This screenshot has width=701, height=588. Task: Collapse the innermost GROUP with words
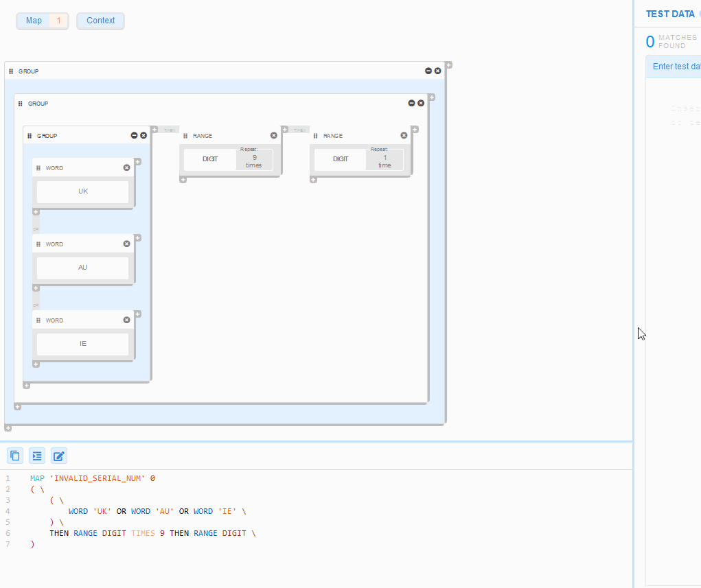[134, 135]
